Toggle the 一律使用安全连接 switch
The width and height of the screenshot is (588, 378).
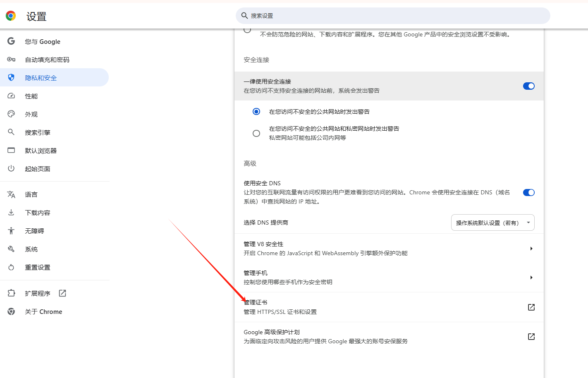[x=529, y=86]
